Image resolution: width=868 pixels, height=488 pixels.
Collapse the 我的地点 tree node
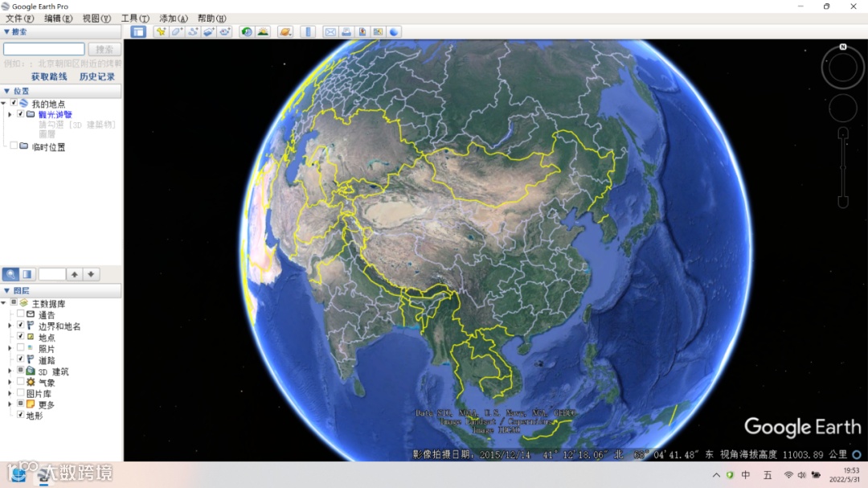(4, 104)
